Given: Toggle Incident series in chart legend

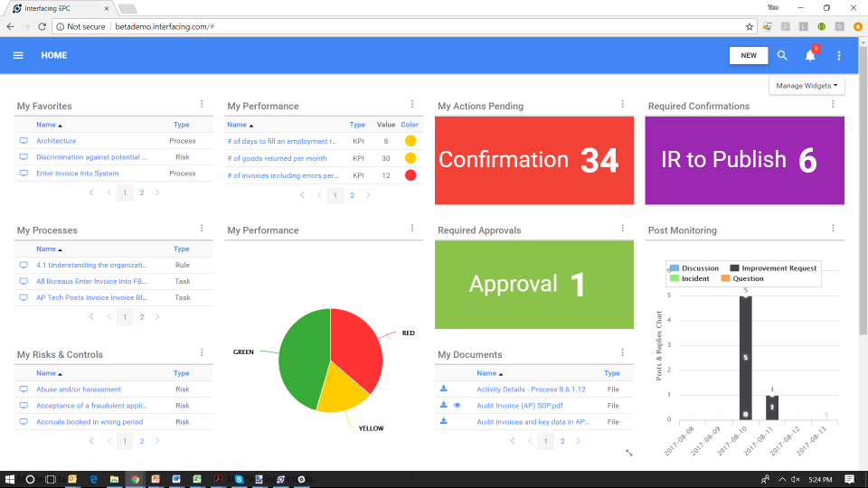Looking at the screenshot, I should 690,279.
